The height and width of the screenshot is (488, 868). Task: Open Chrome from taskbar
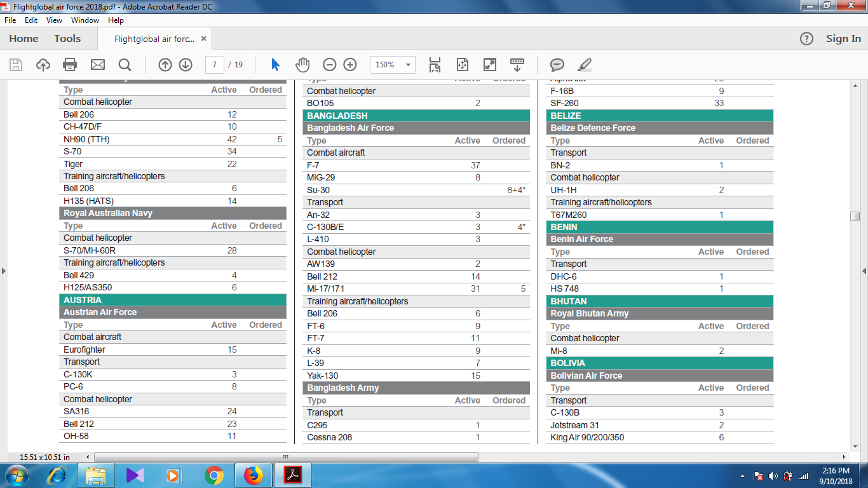click(x=214, y=475)
